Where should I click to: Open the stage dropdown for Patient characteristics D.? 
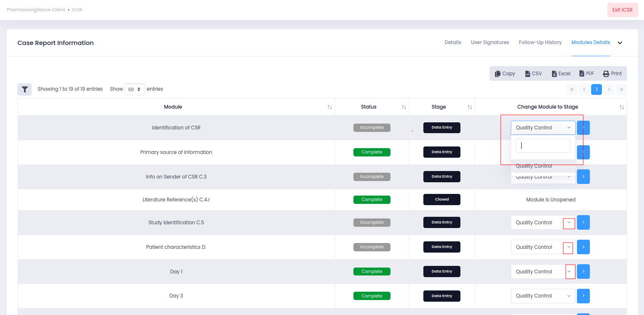point(543,247)
